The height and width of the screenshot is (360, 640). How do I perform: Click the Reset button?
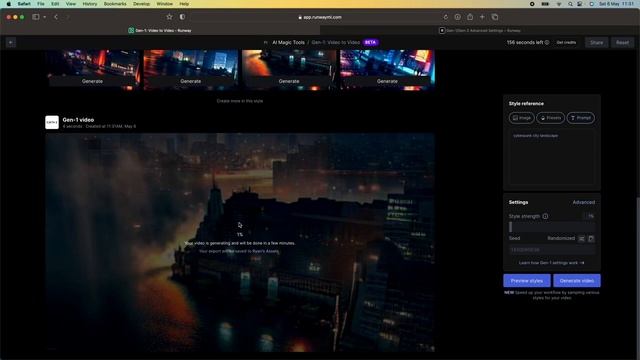point(622,42)
